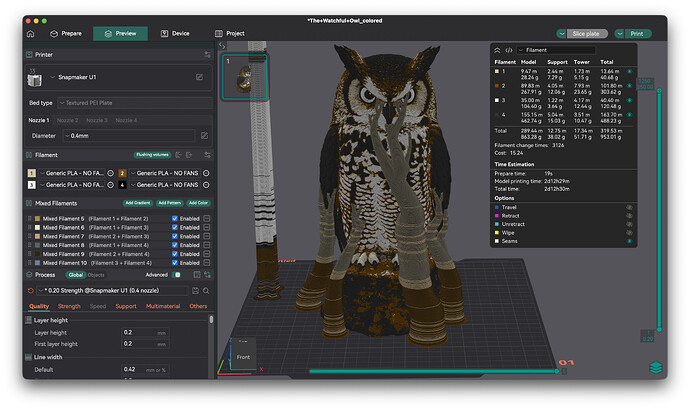The width and height of the screenshot is (690, 409).
Task: Click minus icon beside filament 4
Action: pyautogui.click(x=206, y=185)
